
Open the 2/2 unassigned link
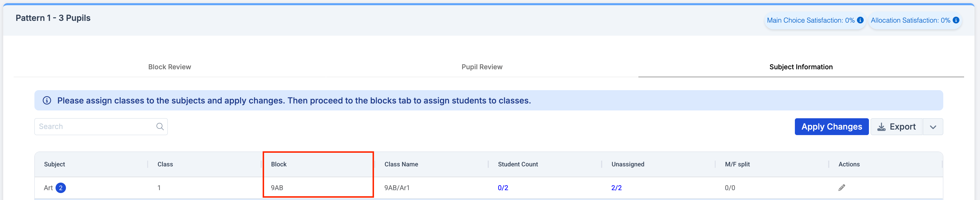[616, 188]
